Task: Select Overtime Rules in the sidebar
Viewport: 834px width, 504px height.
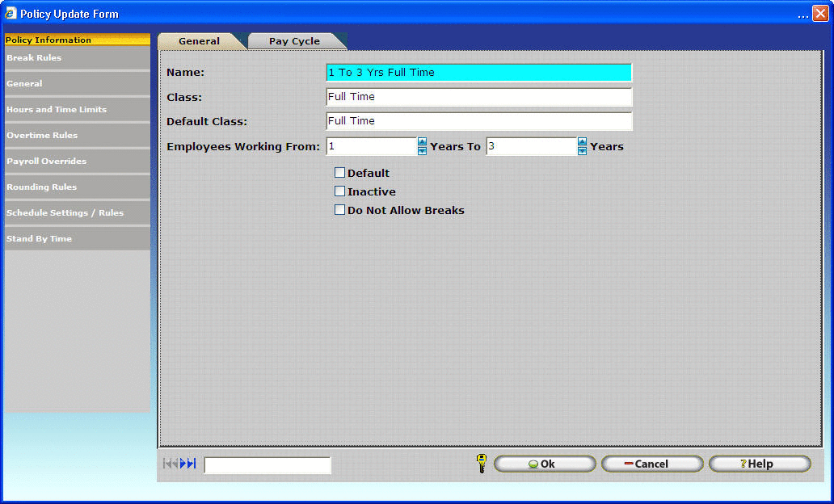Action: [77, 136]
